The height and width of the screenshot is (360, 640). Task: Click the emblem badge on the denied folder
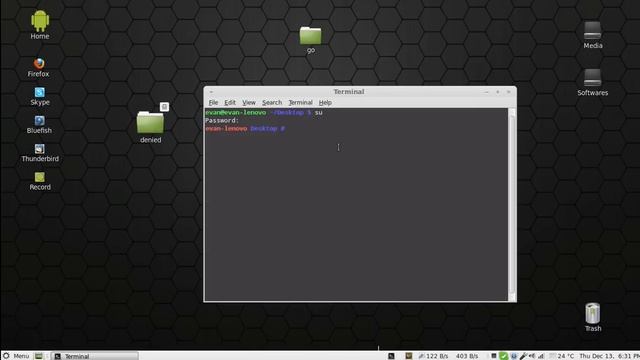164,107
